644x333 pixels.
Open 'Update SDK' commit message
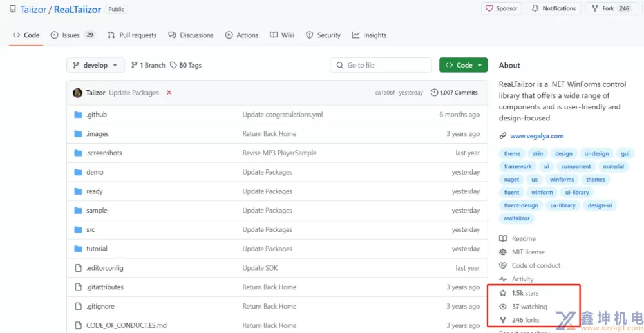pos(259,268)
